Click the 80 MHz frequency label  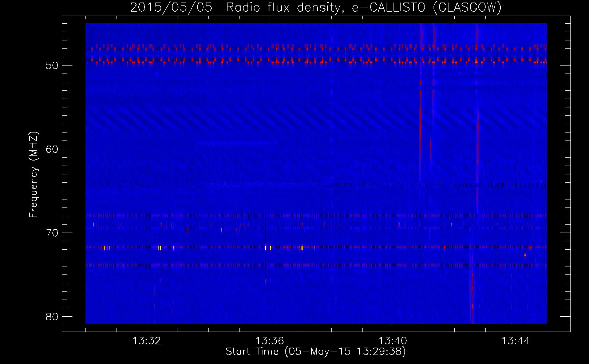tap(52, 317)
